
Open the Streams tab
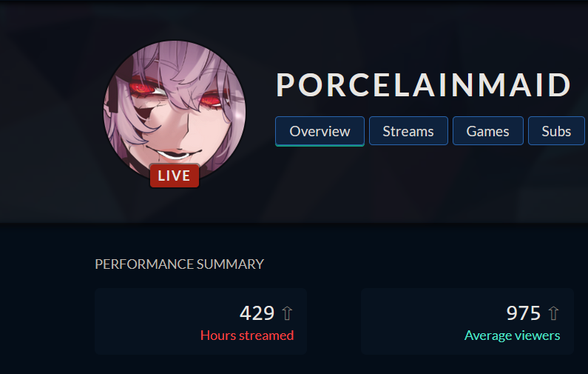pos(408,131)
